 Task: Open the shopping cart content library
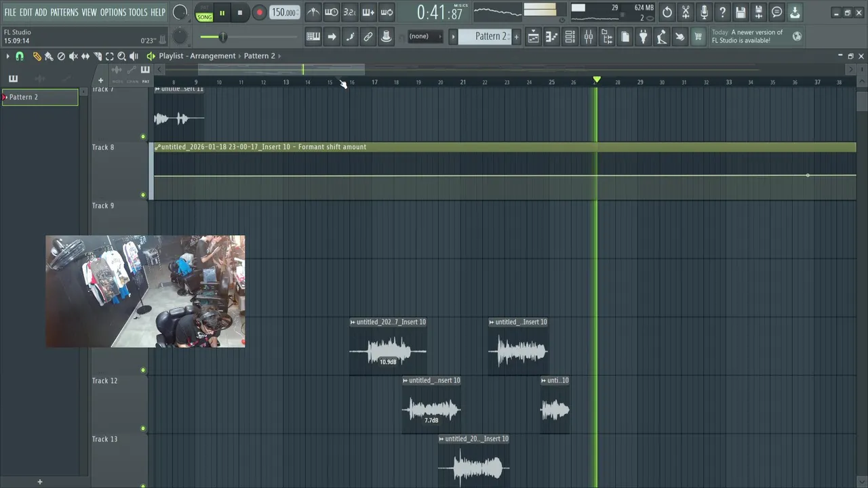pyautogui.click(x=698, y=37)
